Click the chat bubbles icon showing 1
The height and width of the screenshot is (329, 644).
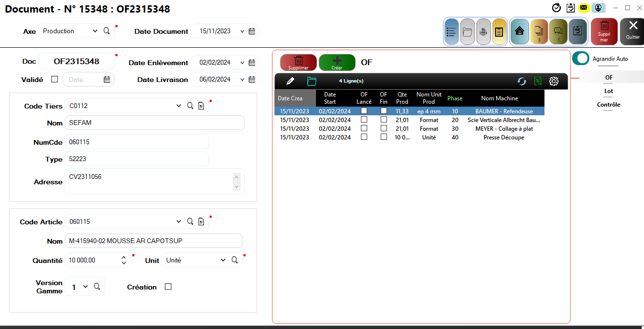click(x=558, y=32)
